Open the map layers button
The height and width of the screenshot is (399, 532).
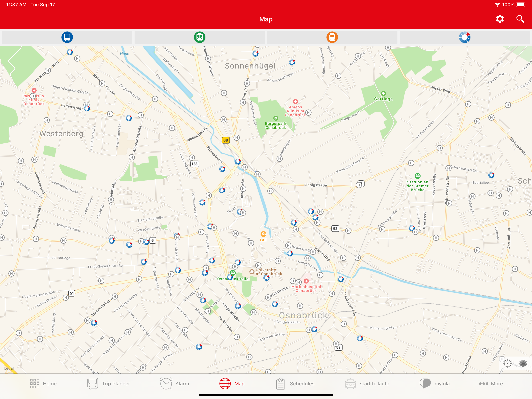tap(523, 363)
